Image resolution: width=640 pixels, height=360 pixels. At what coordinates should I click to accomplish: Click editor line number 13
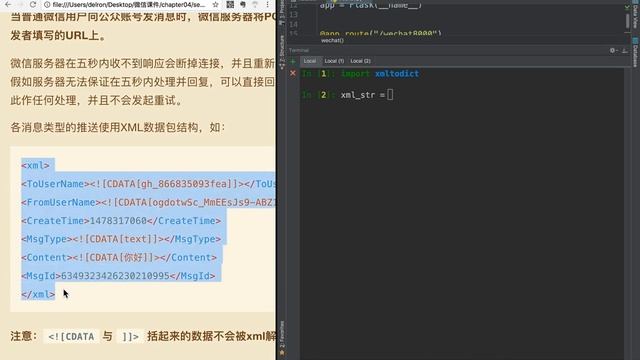293,15
